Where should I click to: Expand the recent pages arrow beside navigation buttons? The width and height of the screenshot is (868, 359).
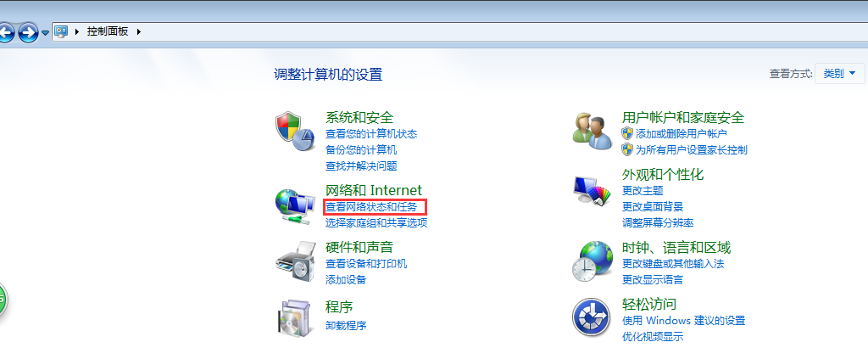[45, 33]
